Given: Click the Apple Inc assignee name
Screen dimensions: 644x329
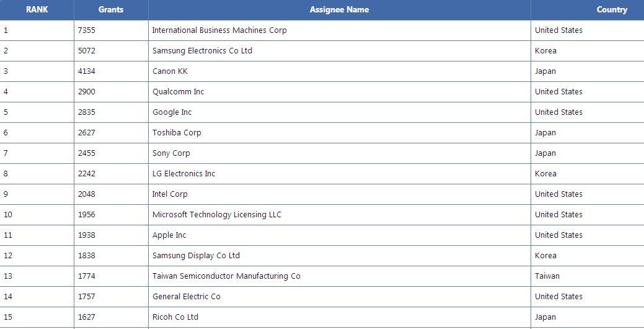Looking at the screenshot, I should 169,235.
